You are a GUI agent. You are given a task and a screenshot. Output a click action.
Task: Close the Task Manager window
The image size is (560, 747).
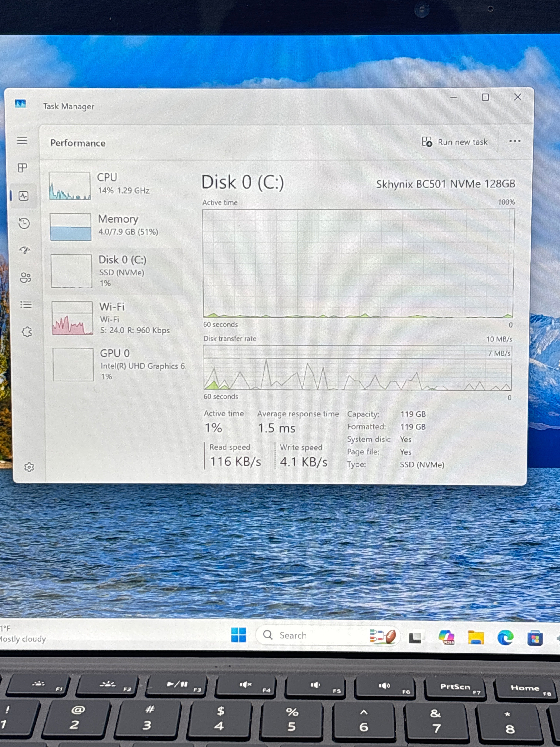[x=518, y=97]
